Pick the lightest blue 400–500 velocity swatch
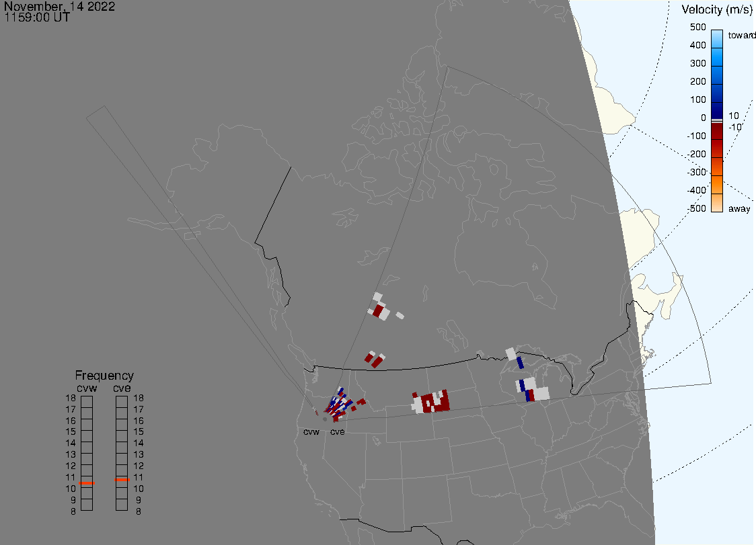Image resolution: width=756 pixels, height=545 pixels. tap(717, 39)
